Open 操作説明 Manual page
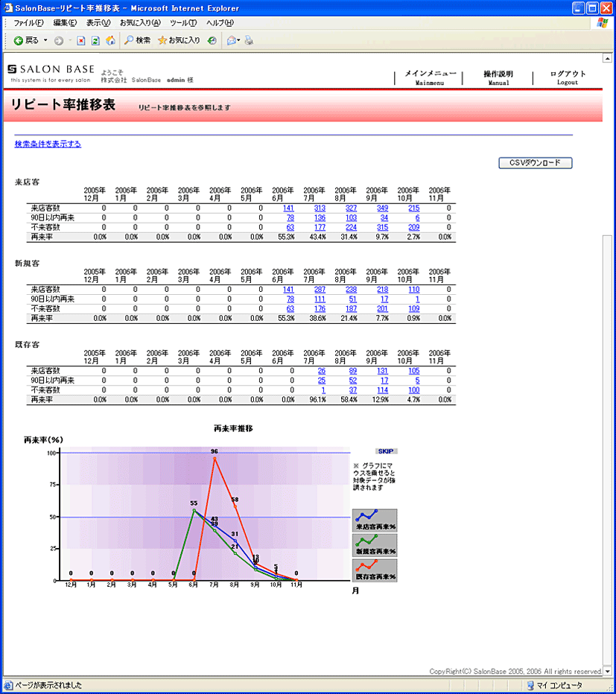Image resolution: width=616 pixels, height=694 pixels. pos(498,78)
